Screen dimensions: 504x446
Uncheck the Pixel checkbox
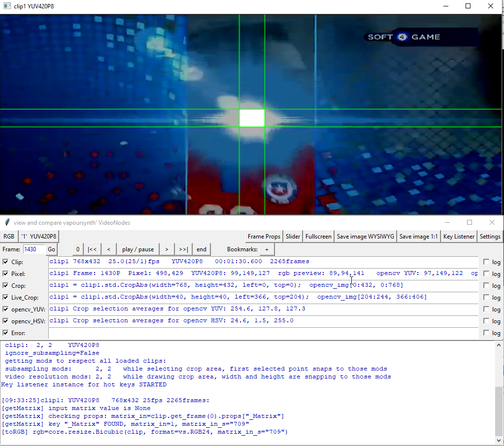pos(5,274)
